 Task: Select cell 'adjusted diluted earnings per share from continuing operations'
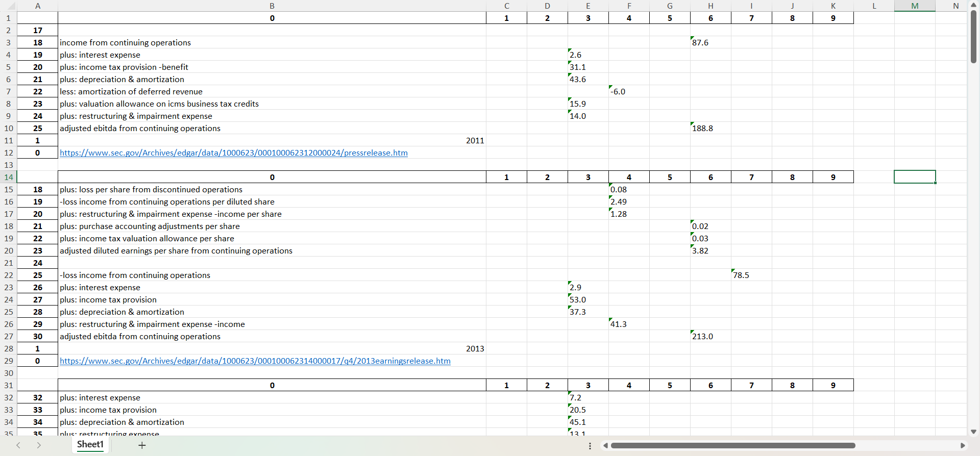[272, 250]
